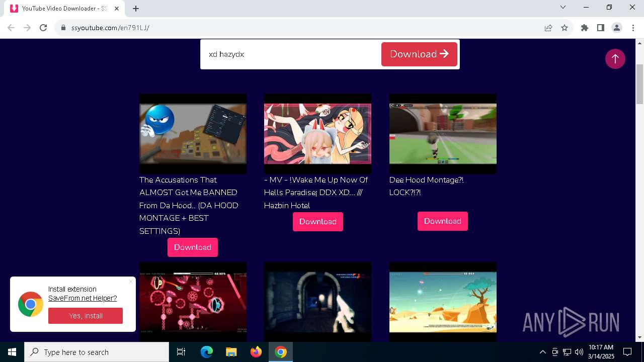Click the browser forward arrow

(x=27, y=28)
